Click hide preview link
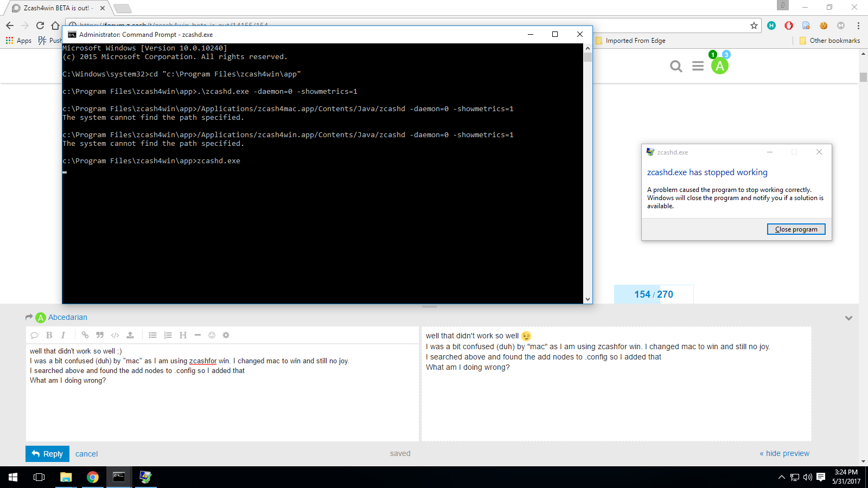868x488 pixels. [x=784, y=453]
